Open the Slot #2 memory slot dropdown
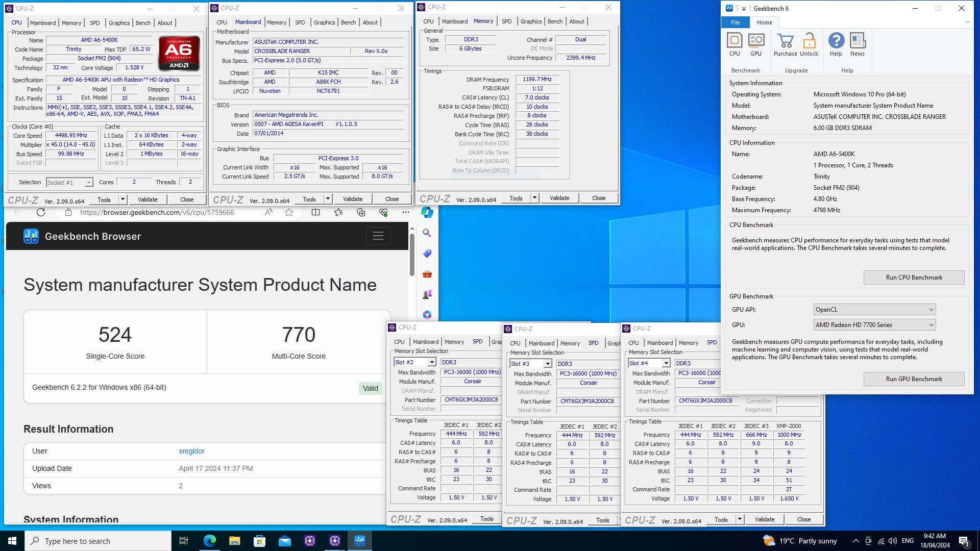This screenshot has width=980, height=551. click(432, 362)
